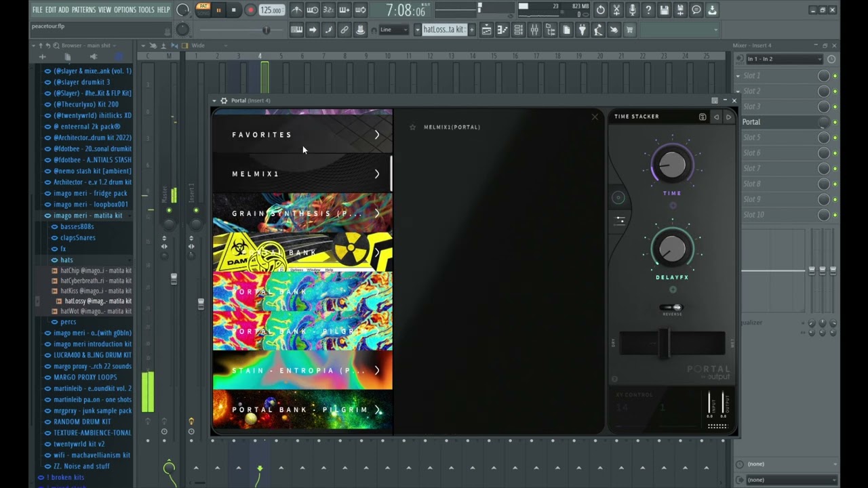The width and height of the screenshot is (868, 488).
Task: Go to next Portal preset arrow
Action: (x=729, y=117)
